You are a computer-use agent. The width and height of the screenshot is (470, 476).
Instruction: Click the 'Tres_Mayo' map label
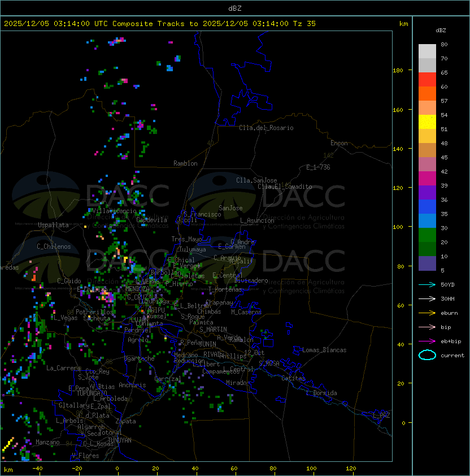[x=186, y=239]
